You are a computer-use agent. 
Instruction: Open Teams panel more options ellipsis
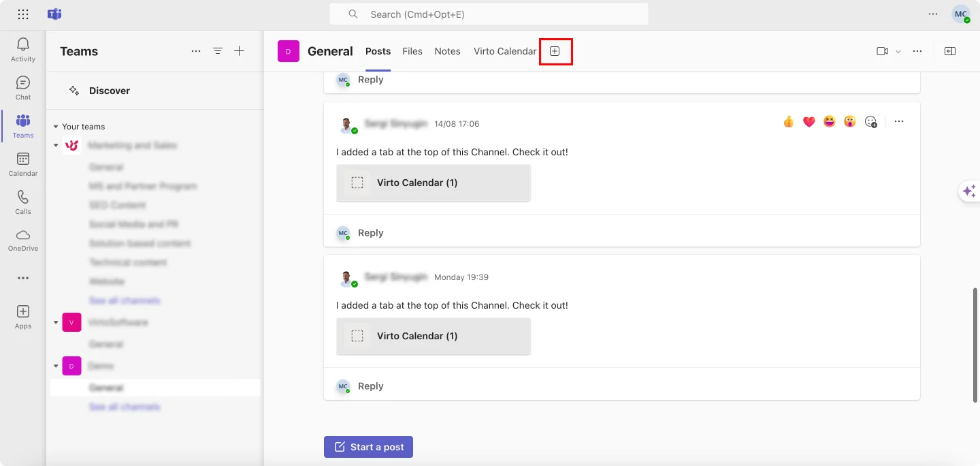point(196,51)
